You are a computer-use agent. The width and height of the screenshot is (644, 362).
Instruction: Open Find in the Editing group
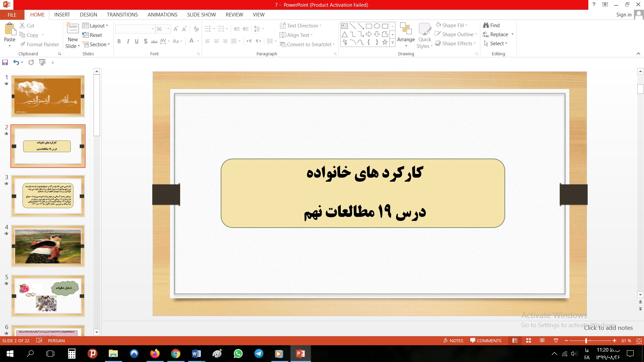point(491,25)
